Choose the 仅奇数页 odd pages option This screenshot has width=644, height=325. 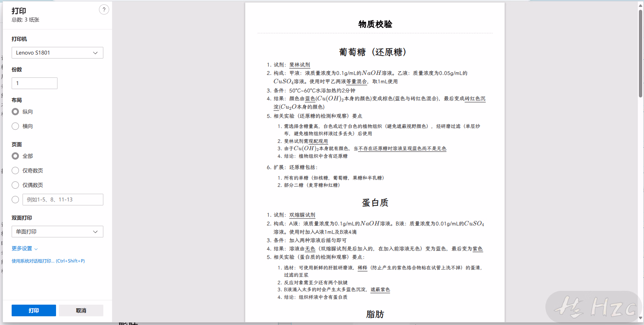[15, 170]
